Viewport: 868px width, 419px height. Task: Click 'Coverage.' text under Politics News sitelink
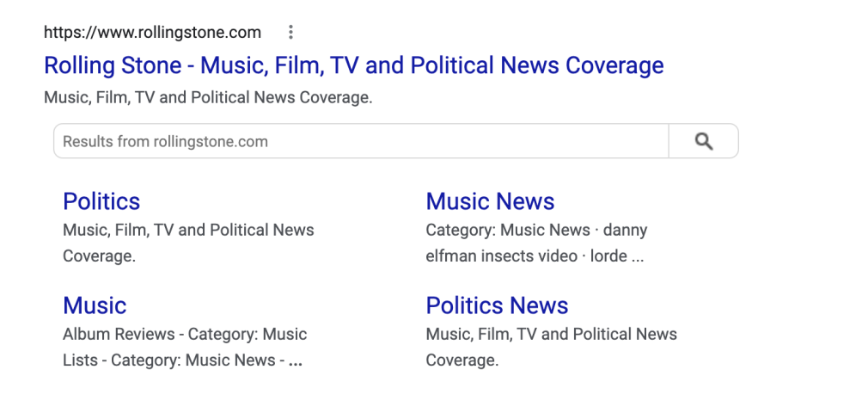click(x=462, y=360)
